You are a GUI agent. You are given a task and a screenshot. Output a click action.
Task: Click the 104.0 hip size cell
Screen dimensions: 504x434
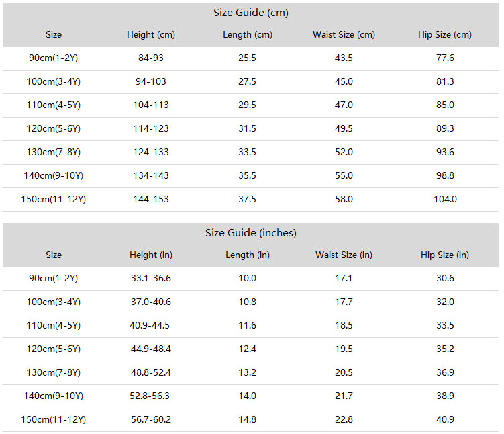445,199
